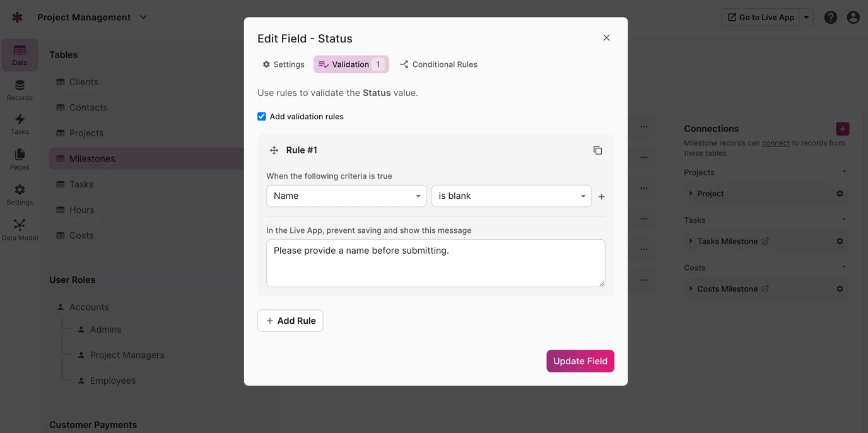The height and width of the screenshot is (433, 868).
Task: Switch to the Settings tab
Action: point(284,64)
